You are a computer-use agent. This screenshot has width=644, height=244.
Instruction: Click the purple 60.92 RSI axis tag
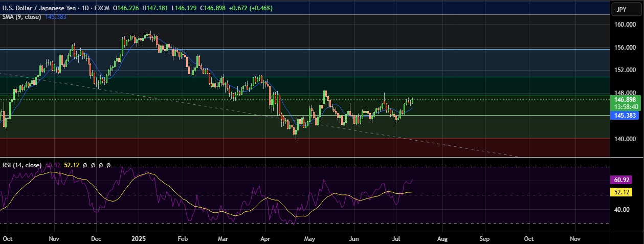pyautogui.click(x=623, y=180)
